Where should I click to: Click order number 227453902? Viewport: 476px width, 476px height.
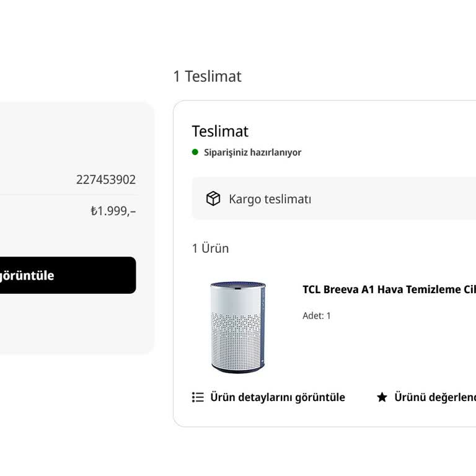point(106,180)
